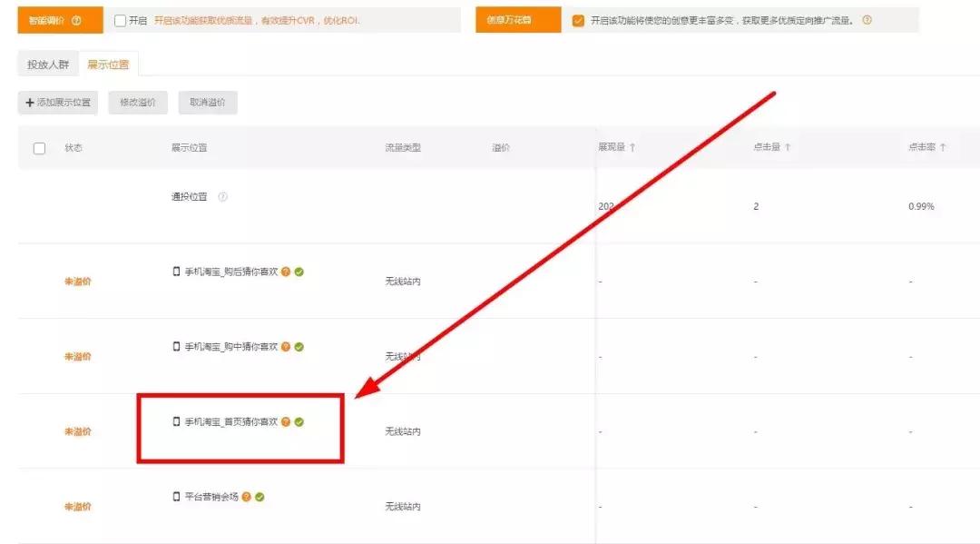Toggle the select-all checkbox in the table header
This screenshot has width=980, height=544.
point(38,146)
